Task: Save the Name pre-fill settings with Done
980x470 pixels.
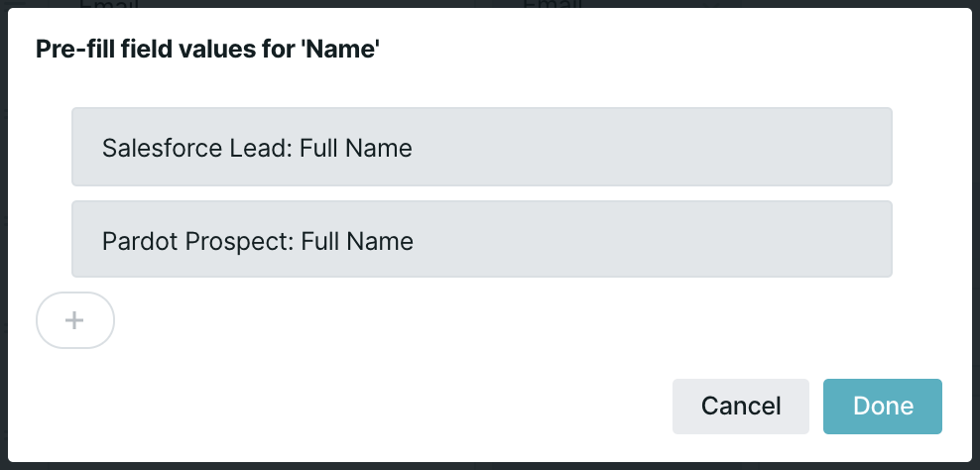Action: pyautogui.click(x=882, y=406)
